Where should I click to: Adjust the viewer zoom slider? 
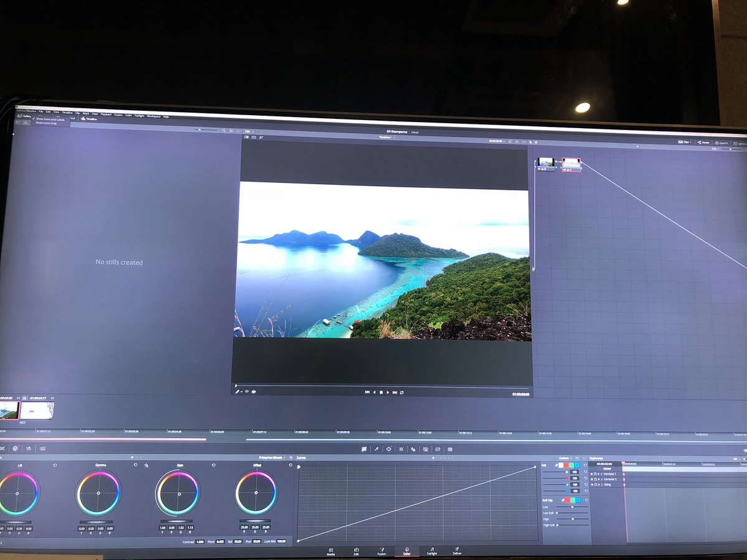[x=205, y=129]
